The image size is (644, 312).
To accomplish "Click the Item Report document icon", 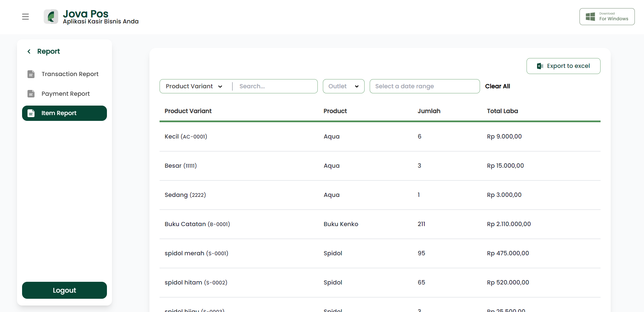I will [x=31, y=113].
